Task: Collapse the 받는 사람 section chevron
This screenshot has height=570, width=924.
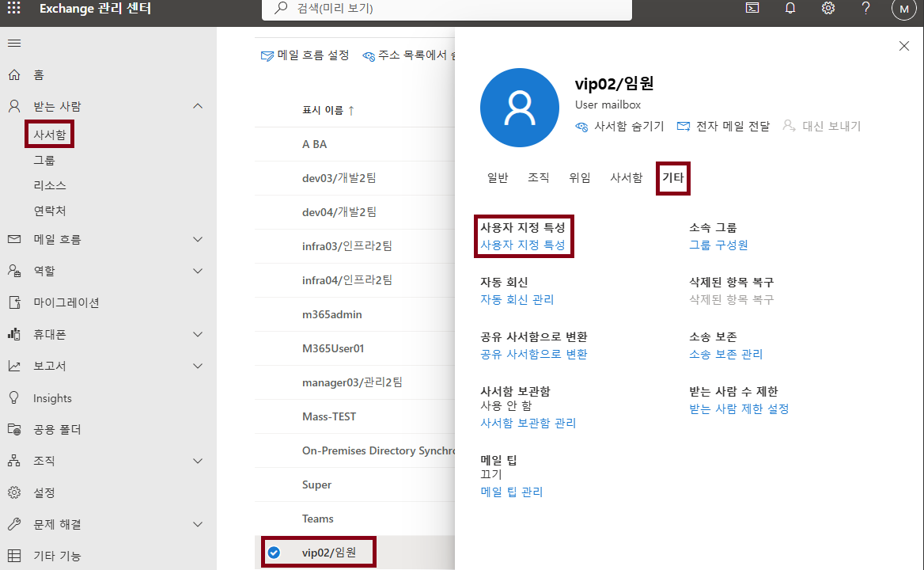Action: (198, 106)
